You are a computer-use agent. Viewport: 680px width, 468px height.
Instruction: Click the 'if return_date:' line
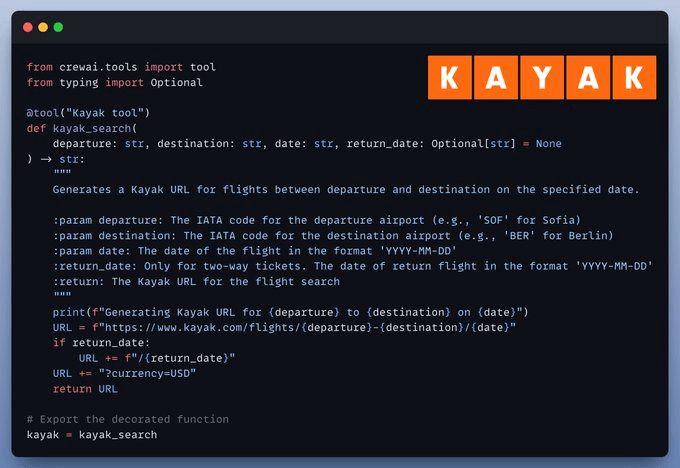click(101, 343)
